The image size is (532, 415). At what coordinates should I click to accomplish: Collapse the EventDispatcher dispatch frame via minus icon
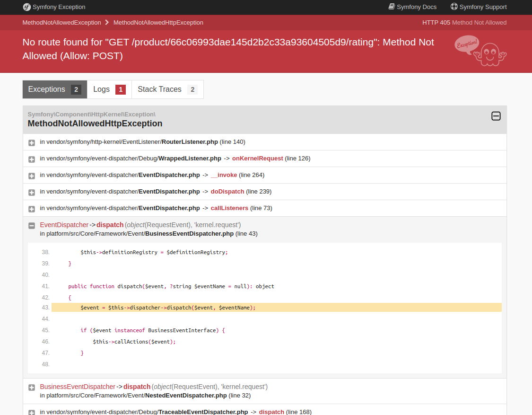31,225
